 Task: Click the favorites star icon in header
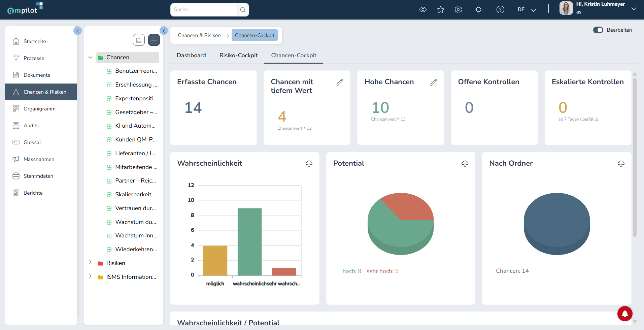click(x=440, y=10)
